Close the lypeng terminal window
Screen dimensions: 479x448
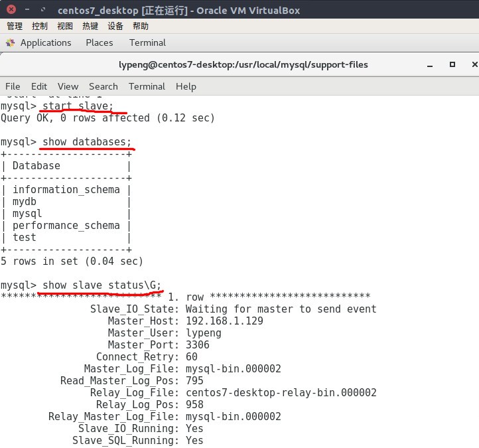point(474,64)
